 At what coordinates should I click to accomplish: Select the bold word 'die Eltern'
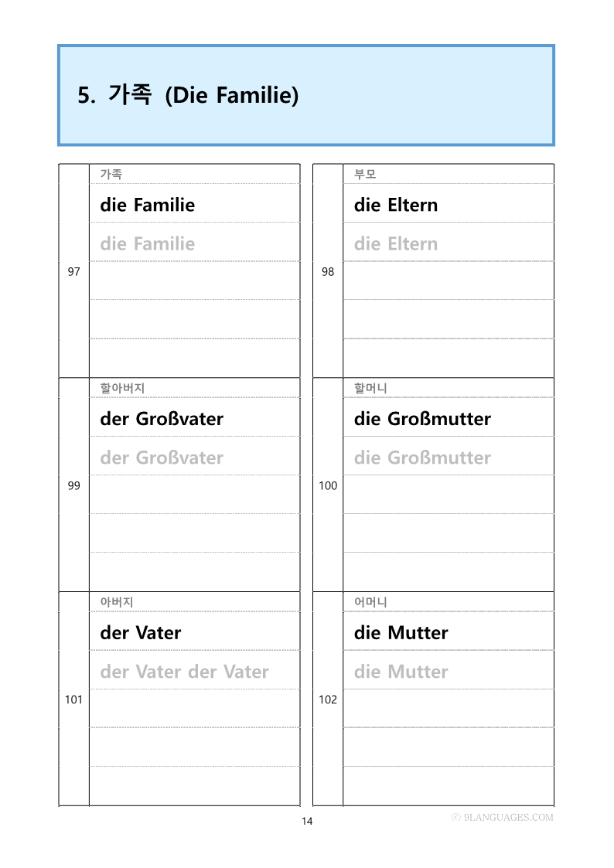[x=395, y=205]
